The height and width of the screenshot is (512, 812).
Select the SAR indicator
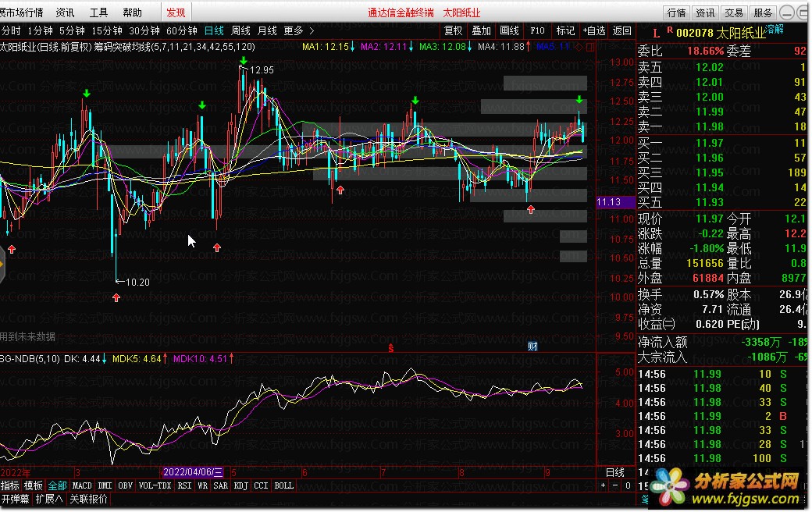[221, 485]
